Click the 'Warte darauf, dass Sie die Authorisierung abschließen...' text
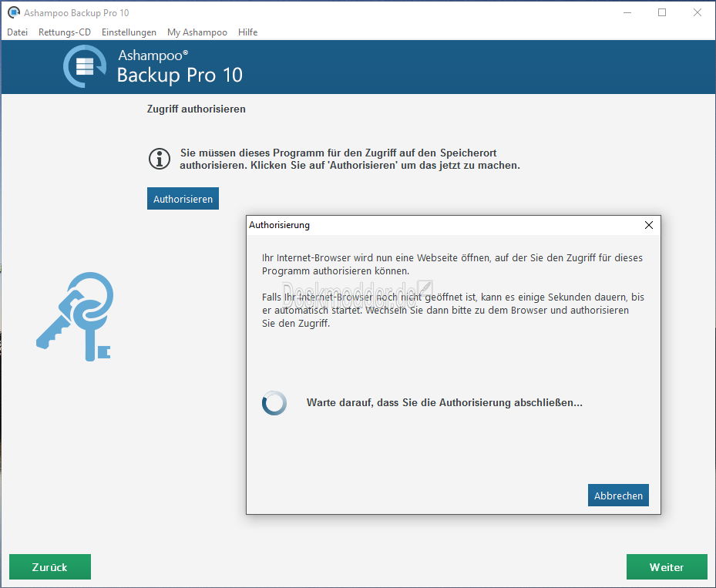This screenshot has height=588, width=716. pyautogui.click(x=444, y=402)
